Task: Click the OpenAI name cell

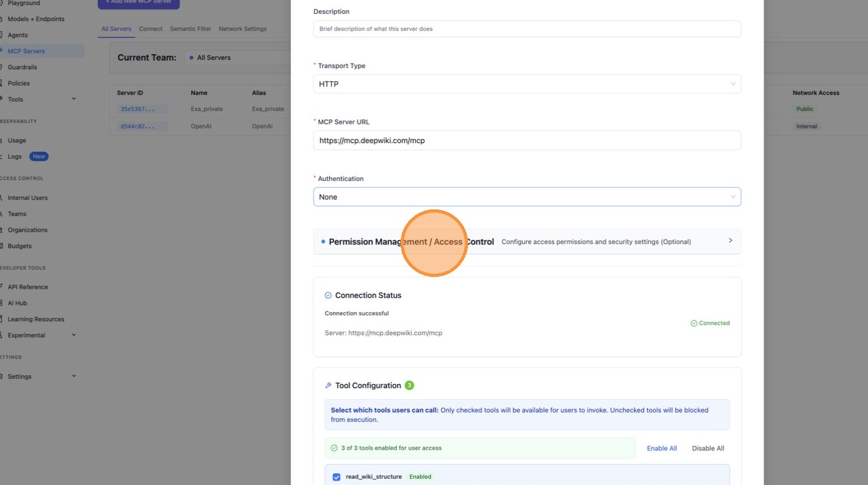Action: pyautogui.click(x=201, y=126)
